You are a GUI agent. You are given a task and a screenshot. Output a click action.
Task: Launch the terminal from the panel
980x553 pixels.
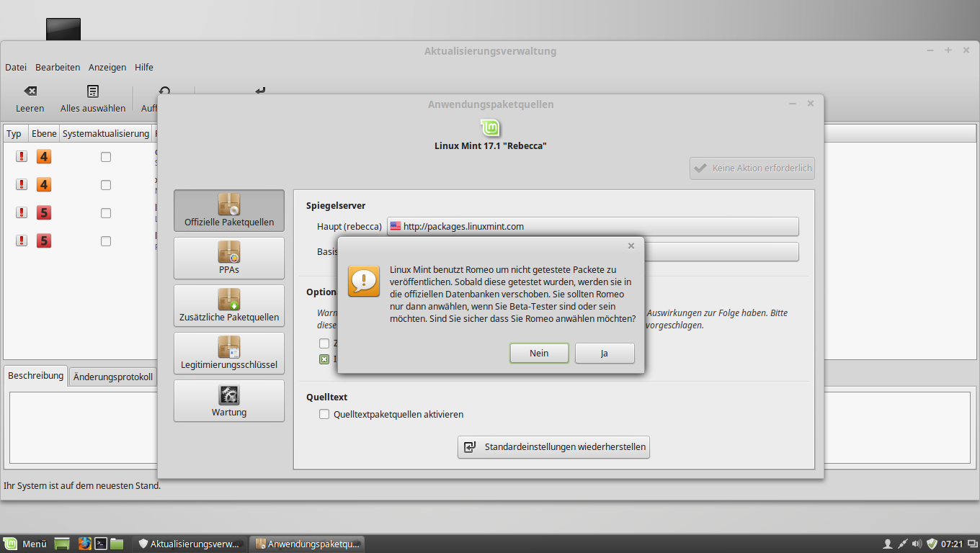[102, 544]
